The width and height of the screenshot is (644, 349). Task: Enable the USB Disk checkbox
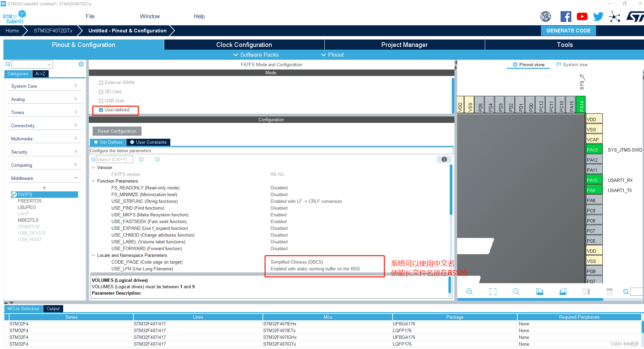tap(101, 101)
